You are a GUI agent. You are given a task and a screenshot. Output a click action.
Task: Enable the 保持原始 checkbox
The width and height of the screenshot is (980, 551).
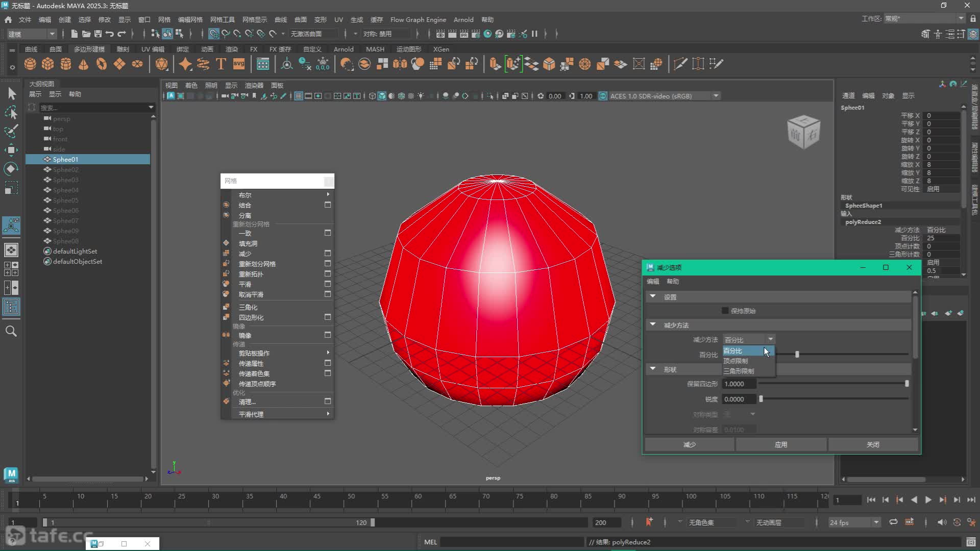[725, 311]
